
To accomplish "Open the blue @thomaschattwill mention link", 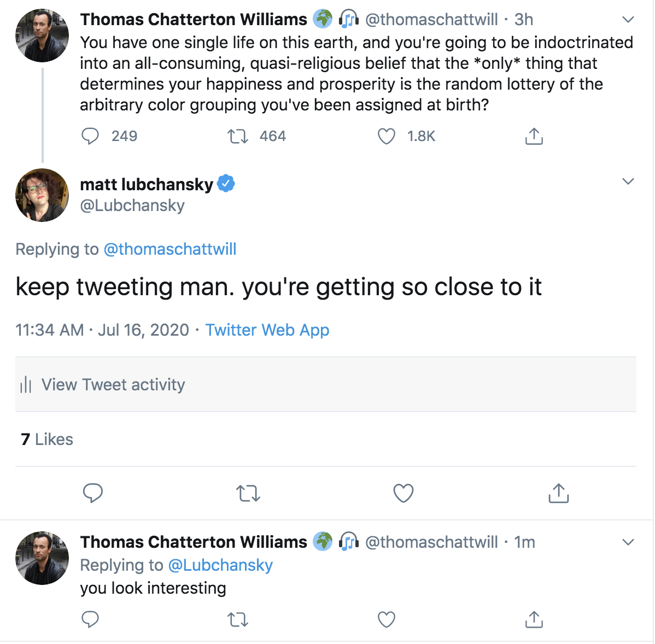I will coord(170,249).
